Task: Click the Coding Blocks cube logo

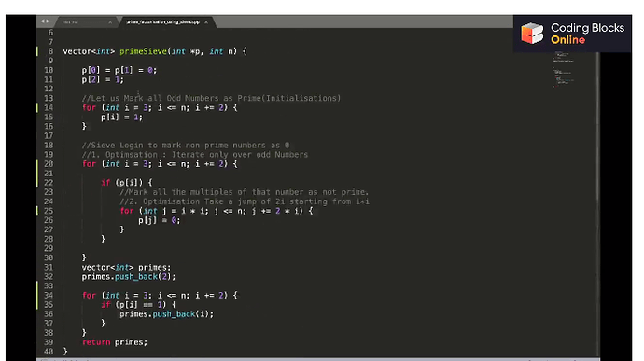Action: pyautogui.click(x=532, y=33)
